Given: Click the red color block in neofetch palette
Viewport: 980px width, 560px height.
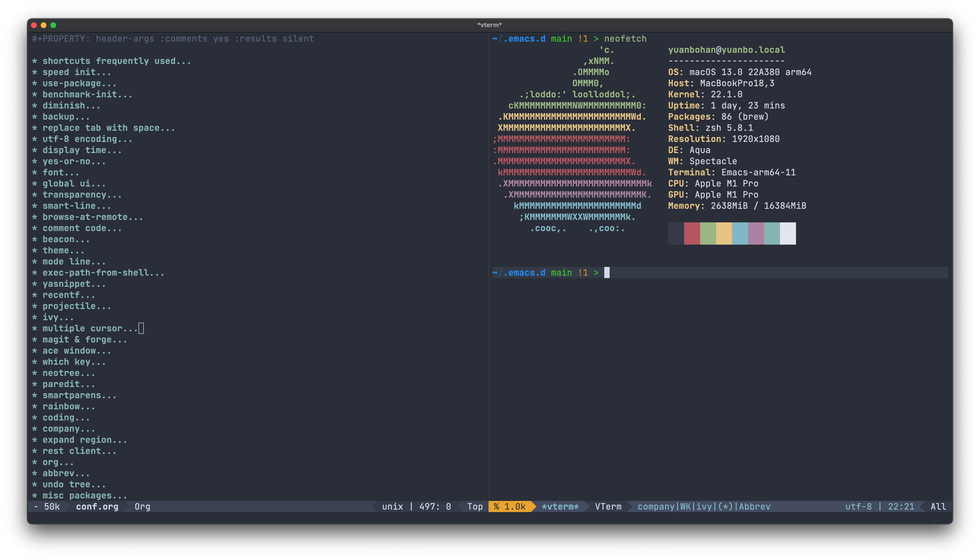Looking at the screenshot, I should [x=692, y=233].
